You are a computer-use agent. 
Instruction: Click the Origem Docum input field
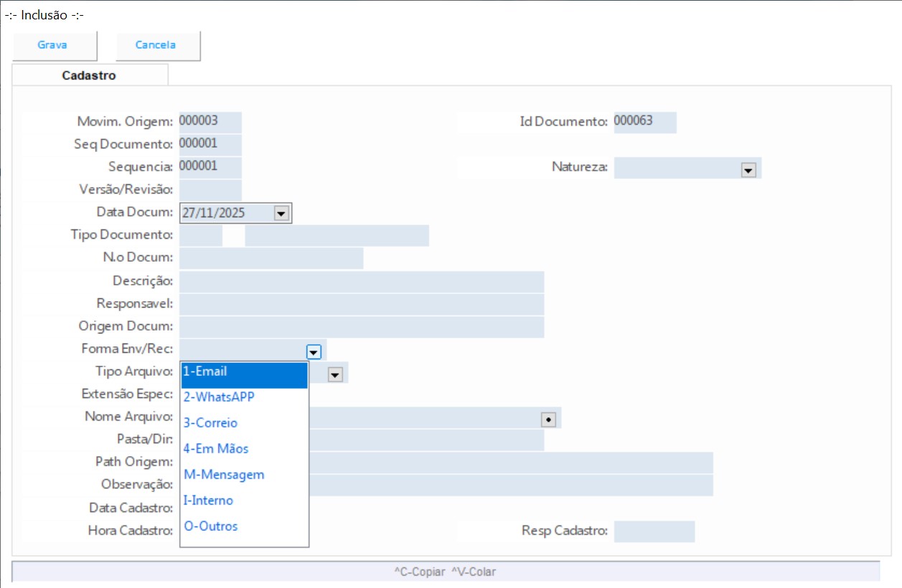[361, 327]
